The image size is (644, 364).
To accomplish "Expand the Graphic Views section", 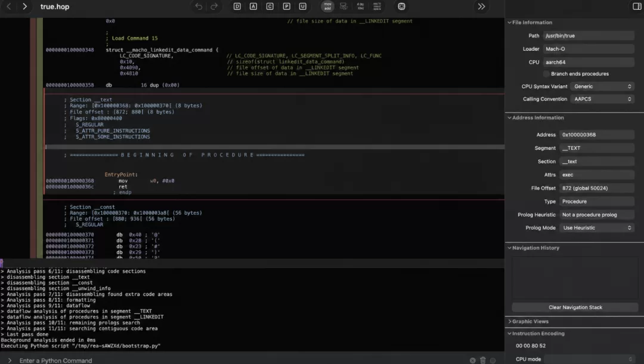I will click(x=510, y=322).
